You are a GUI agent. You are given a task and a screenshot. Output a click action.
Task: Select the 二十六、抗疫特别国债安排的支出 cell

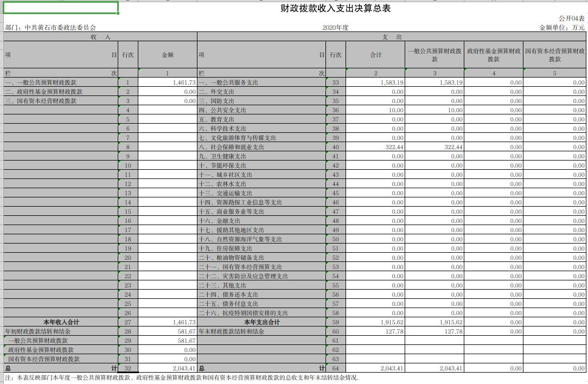tap(262, 313)
